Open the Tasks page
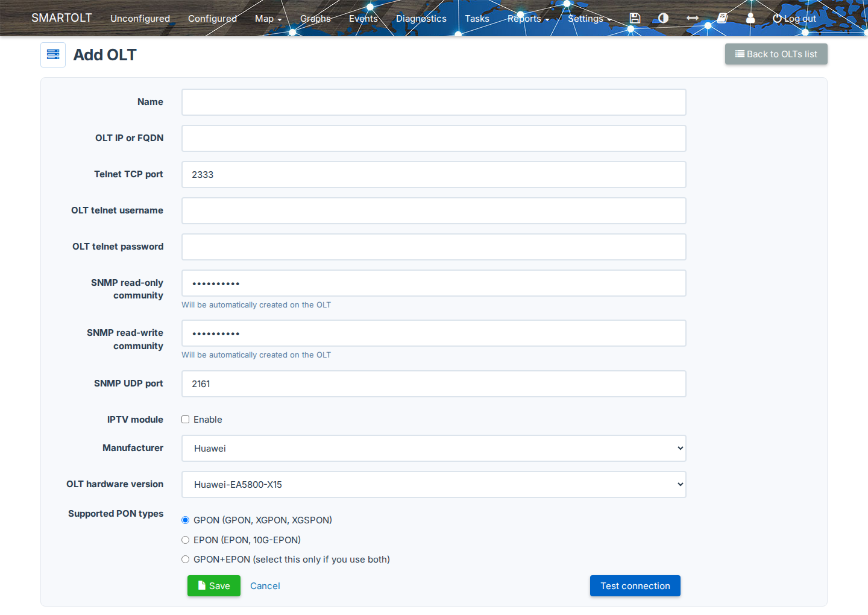This screenshot has width=868, height=615. [477, 19]
